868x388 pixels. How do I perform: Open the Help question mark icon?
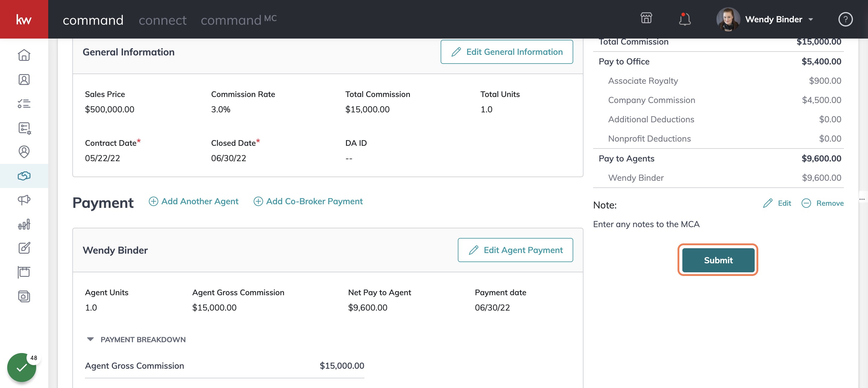click(x=845, y=20)
